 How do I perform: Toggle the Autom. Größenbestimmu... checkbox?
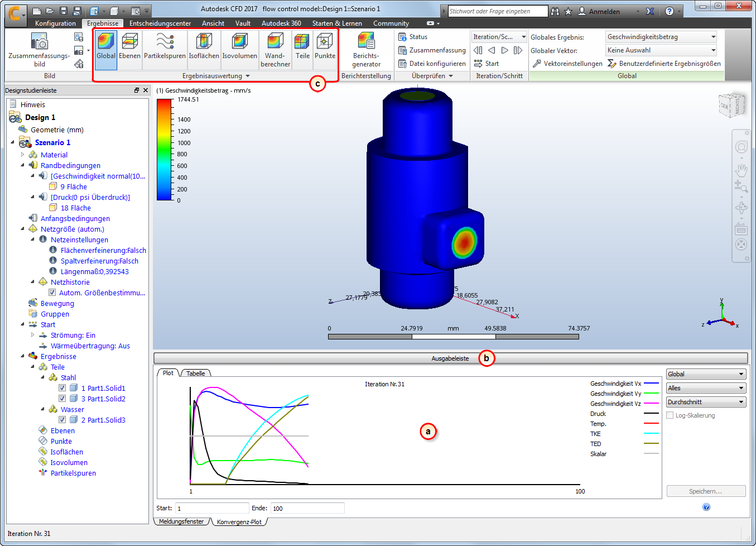(x=52, y=293)
